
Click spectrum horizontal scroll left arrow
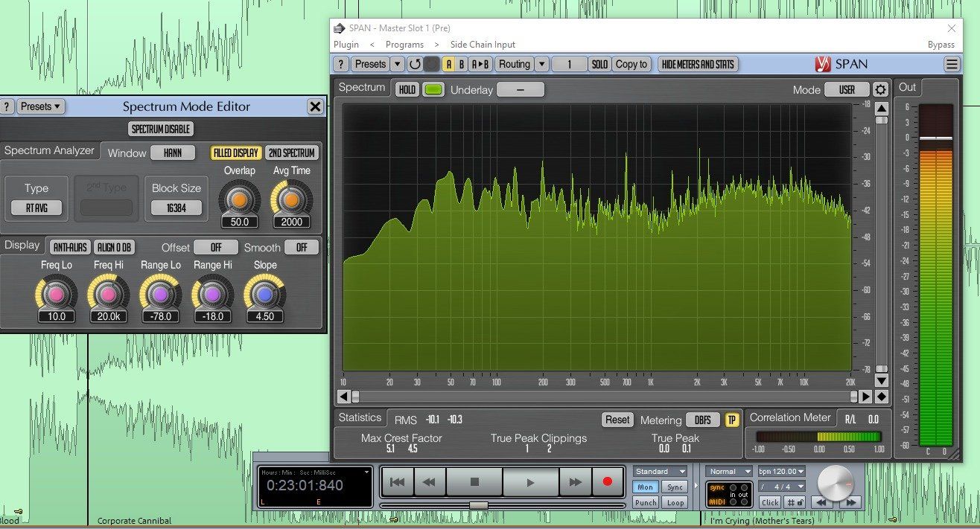click(x=343, y=397)
